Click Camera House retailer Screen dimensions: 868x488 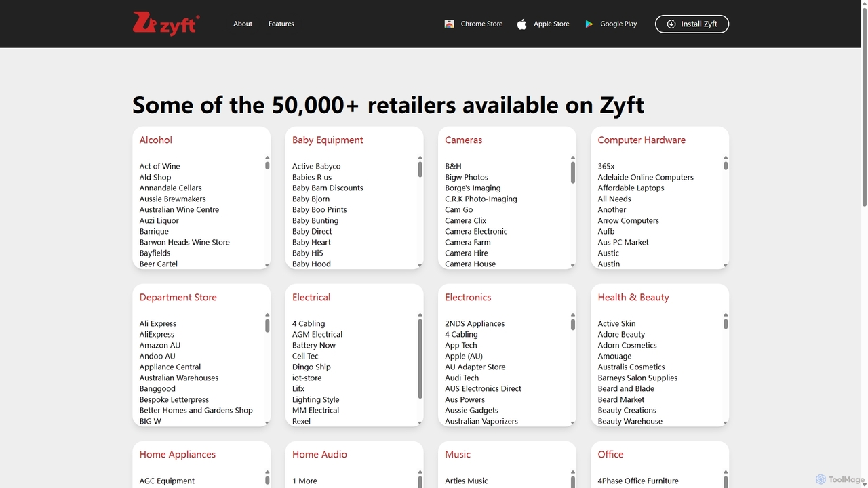(471, 264)
